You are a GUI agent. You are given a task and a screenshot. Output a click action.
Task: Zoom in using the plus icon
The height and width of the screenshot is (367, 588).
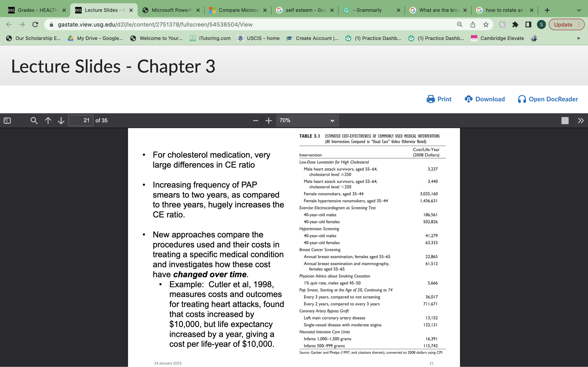pyautogui.click(x=269, y=120)
